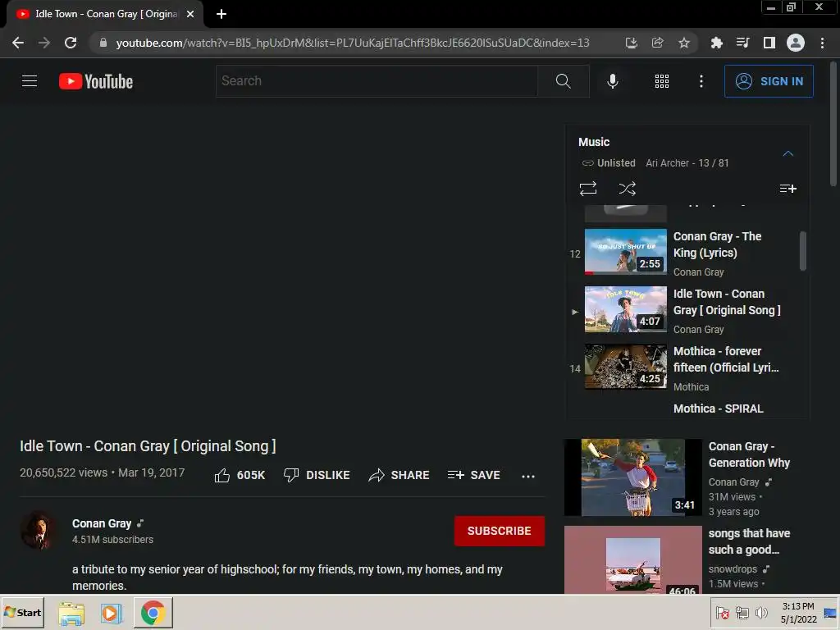Screen dimensions: 840x630
Task: Type in the YouTube Search field
Action: (x=377, y=81)
